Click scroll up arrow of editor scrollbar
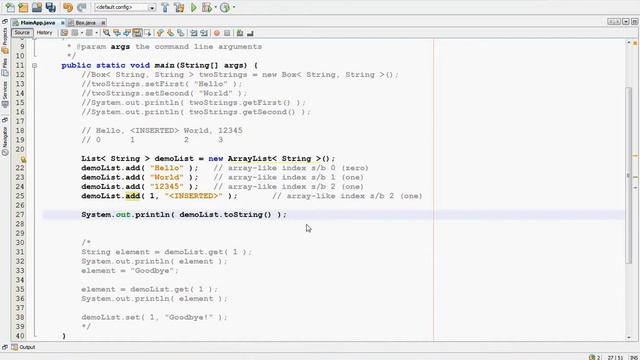The height and width of the screenshot is (360, 640). click(x=629, y=42)
